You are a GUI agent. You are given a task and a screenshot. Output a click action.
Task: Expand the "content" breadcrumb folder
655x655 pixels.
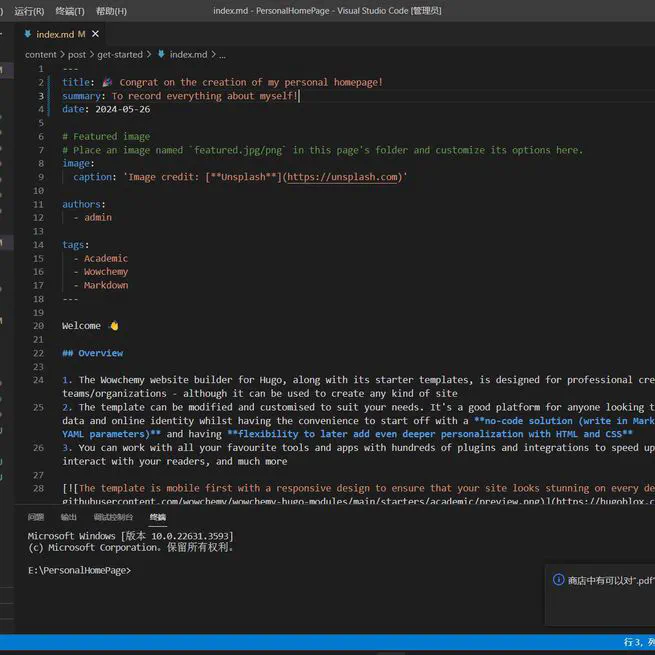41,55
